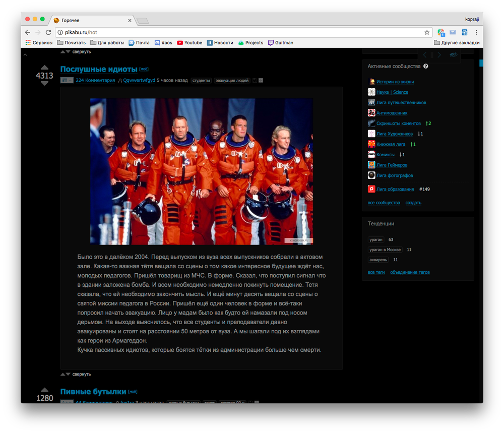Click the help question mark beside "Активные сообщества"
This screenshot has width=504, height=433.
[426, 66]
